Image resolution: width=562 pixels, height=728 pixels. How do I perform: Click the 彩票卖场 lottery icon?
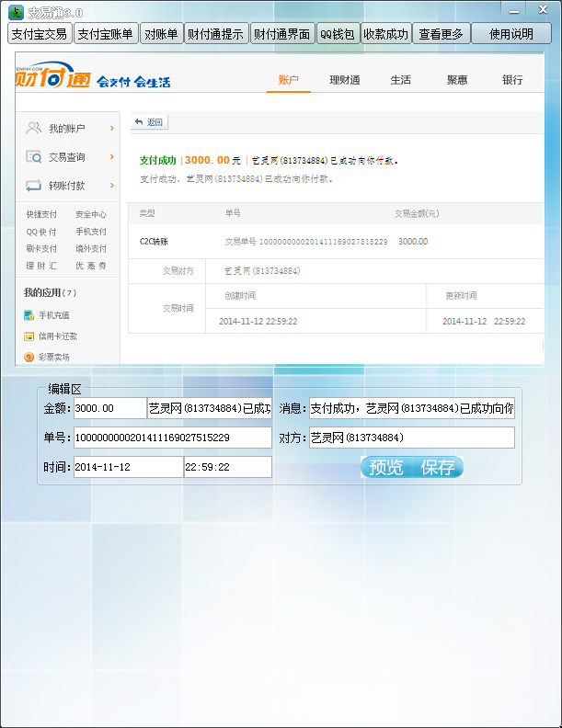pyautogui.click(x=29, y=357)
